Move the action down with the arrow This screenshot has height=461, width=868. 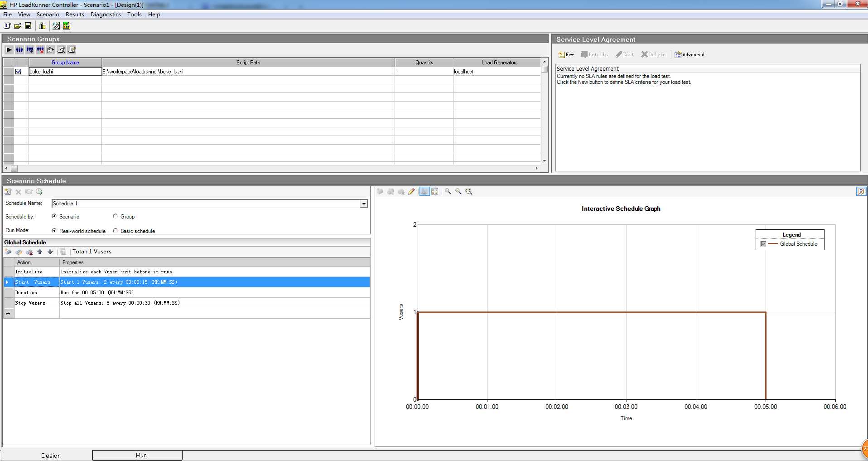[50, 252]
